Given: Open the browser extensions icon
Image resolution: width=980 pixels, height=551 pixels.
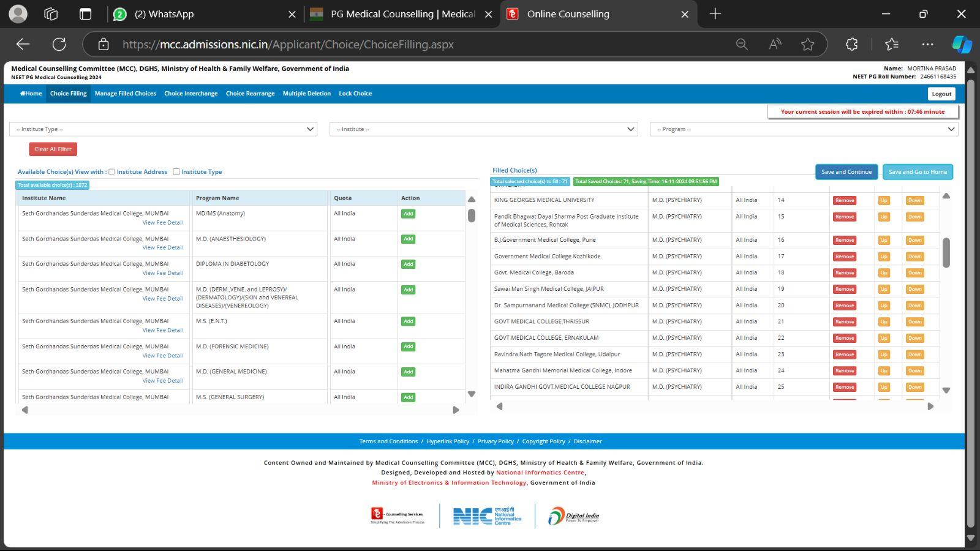Looking at the screenshot, I should click(851, 44).
